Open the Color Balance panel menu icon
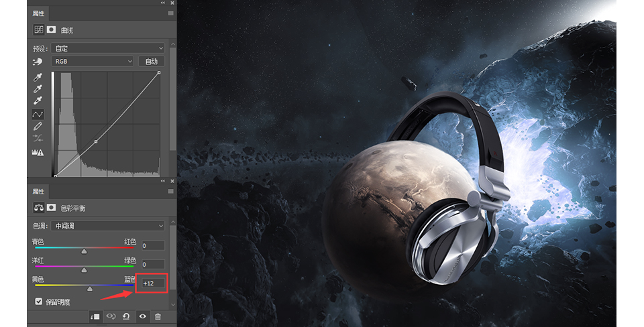Image resolution: width=644 pixels, height=327 pixels. (170, 191)
